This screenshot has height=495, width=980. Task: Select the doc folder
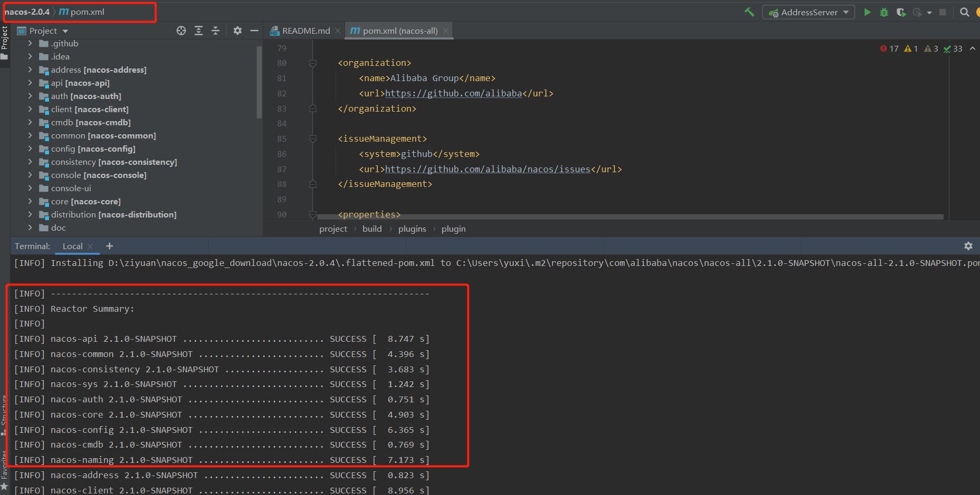[x=58, y=227]
